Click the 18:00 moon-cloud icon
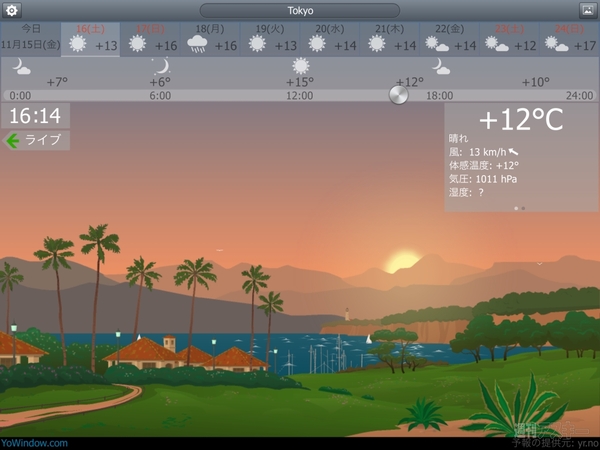Image resolution: width=600 pixels, height=450 pixels. [x=440, y=66]
